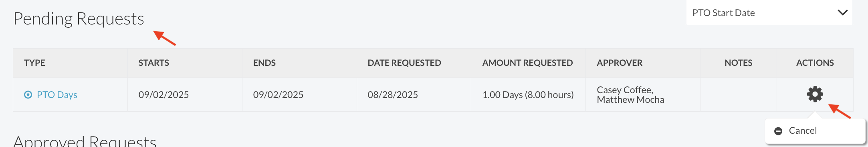Screen dimensions: 868x147
Task: Sort by the TYPE column header
Action: click(x=34, y=63)
